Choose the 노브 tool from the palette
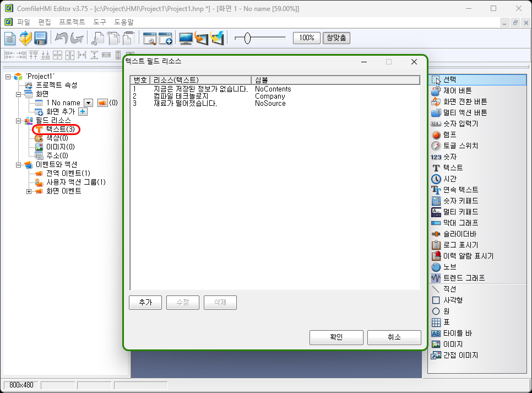 point(450,266)
